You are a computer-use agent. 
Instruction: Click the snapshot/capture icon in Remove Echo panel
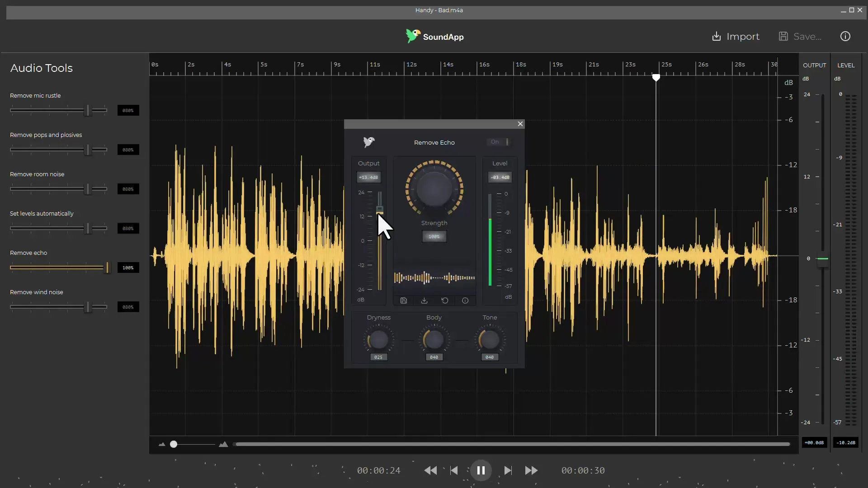pos(404,300)
